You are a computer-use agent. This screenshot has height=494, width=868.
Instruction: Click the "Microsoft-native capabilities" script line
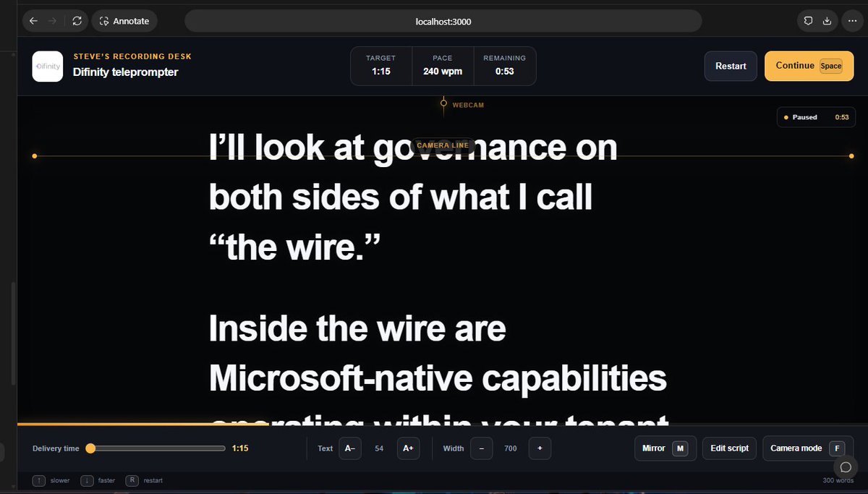438,379
